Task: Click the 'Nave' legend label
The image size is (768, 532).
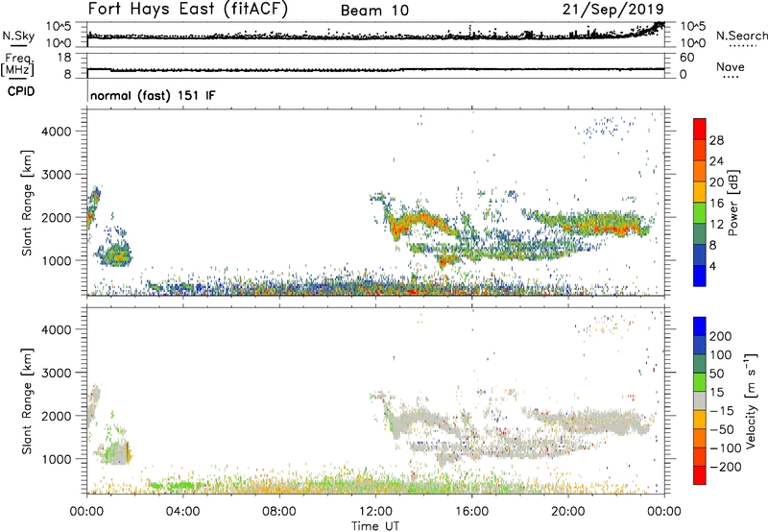Action: pos(730,66)
